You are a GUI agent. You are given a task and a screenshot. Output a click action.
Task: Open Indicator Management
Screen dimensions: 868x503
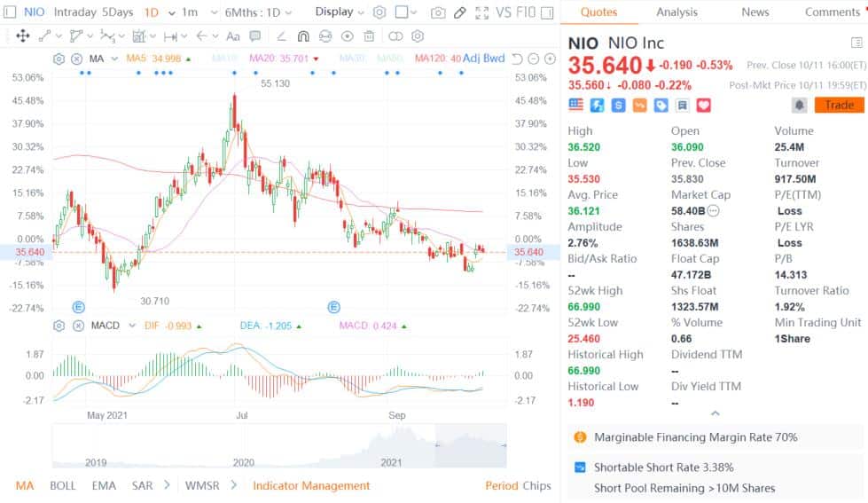311,486
